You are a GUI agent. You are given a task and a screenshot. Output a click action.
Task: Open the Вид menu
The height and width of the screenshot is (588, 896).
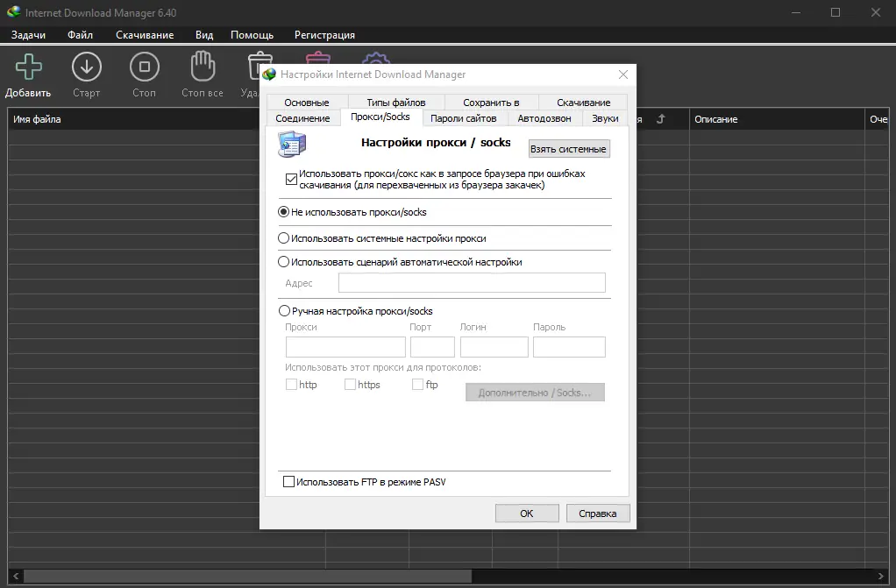point(204,35)
